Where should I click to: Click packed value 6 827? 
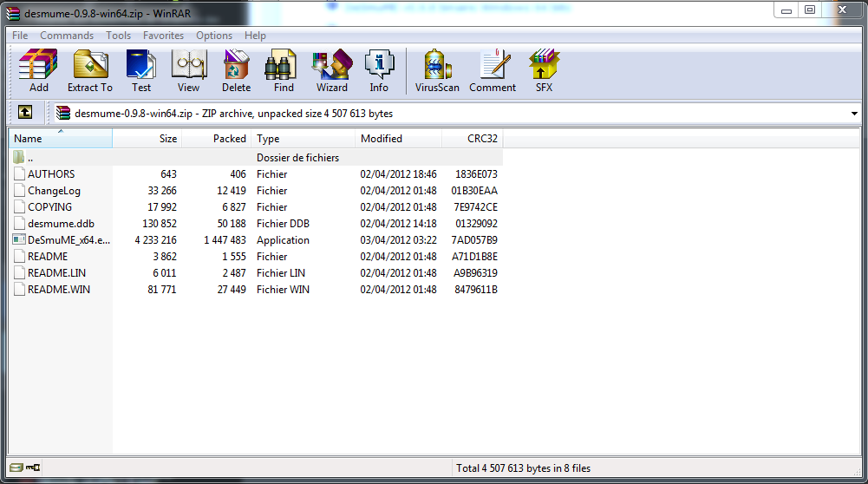tap(234, 207)
